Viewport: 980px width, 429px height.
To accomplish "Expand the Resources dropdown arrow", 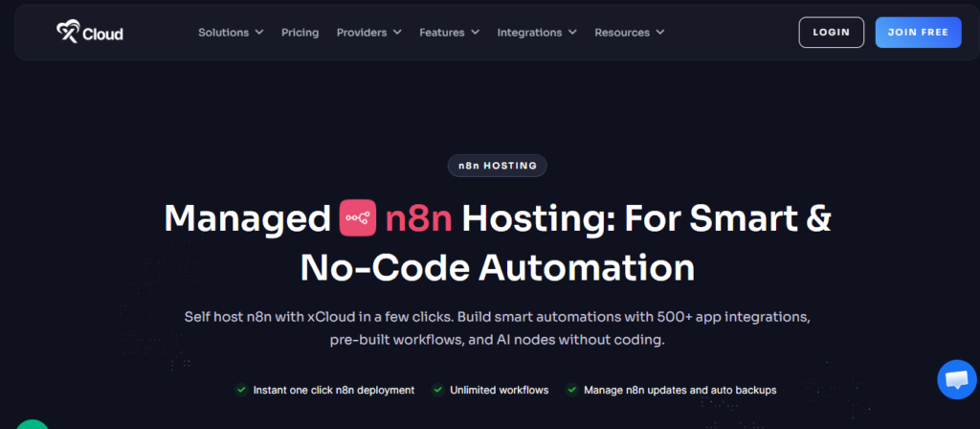I will click(660, 33).
